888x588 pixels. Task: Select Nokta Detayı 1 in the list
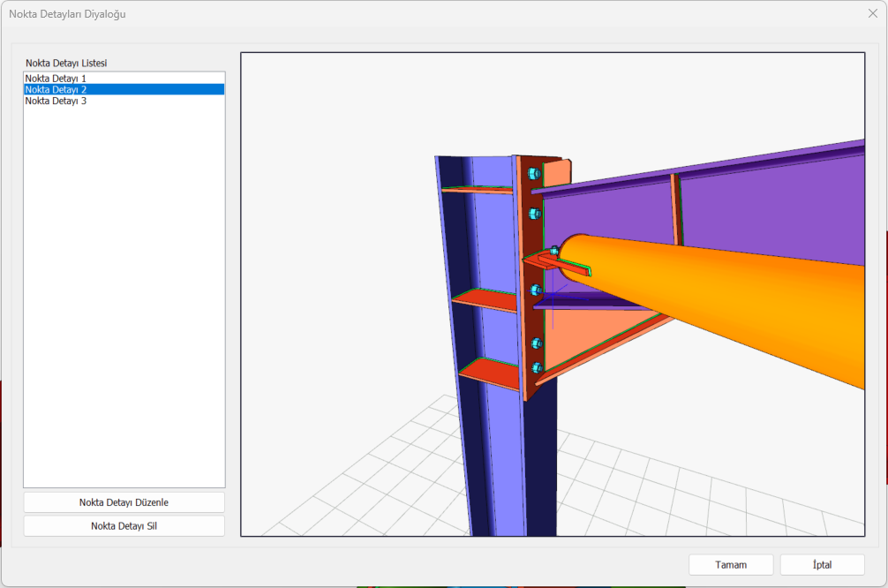[56, 79]
